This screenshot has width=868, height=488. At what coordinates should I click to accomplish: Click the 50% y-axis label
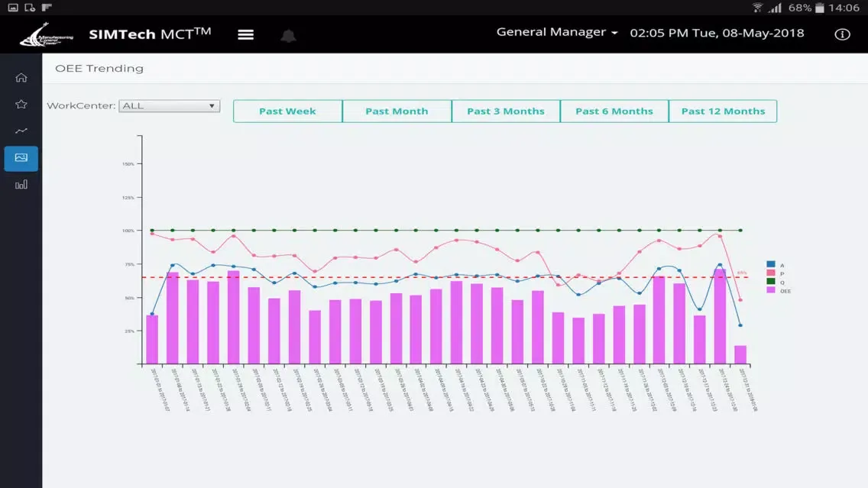[129, 298]
